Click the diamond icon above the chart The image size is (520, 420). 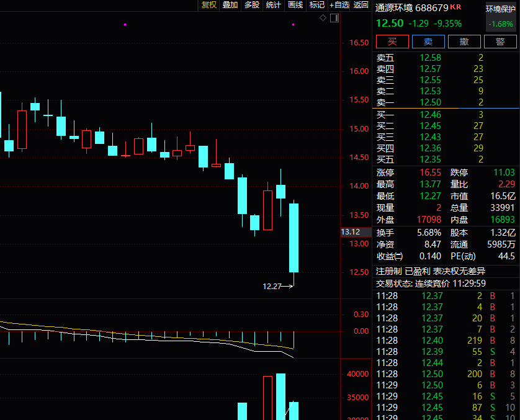(323, 18)
